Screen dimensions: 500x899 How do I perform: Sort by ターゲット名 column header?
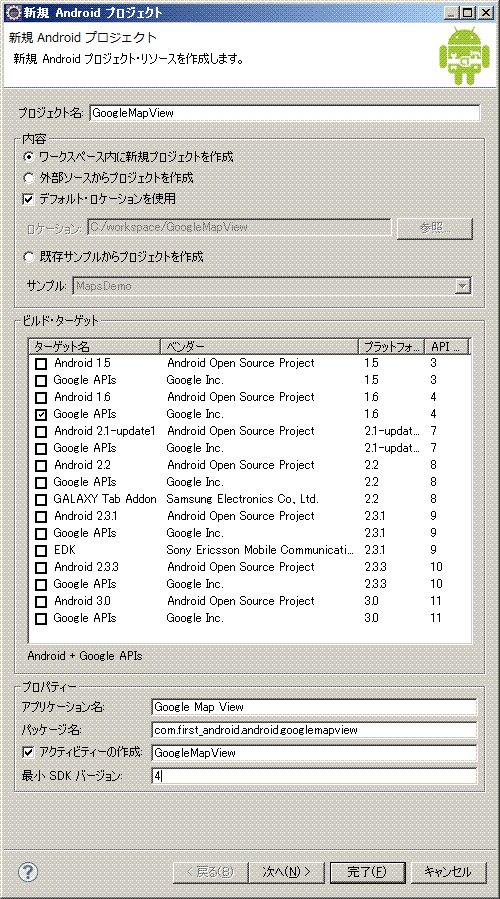[95, 346]
